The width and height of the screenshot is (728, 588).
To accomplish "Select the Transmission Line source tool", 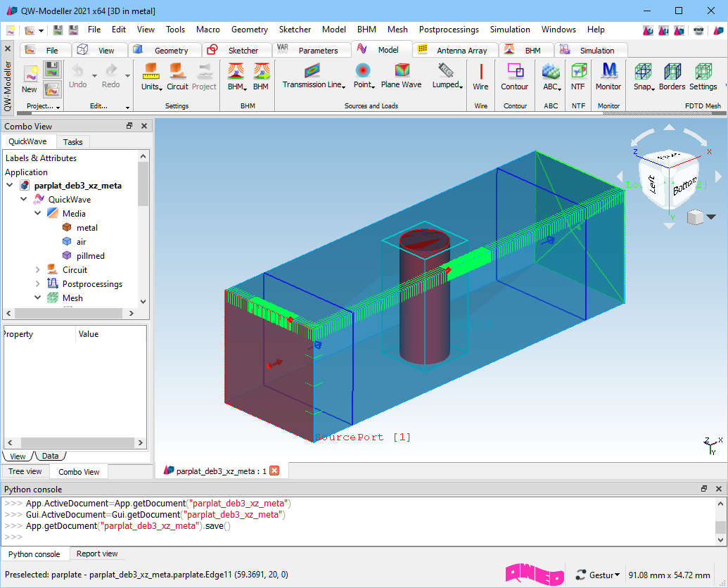I will click(314, 77).
